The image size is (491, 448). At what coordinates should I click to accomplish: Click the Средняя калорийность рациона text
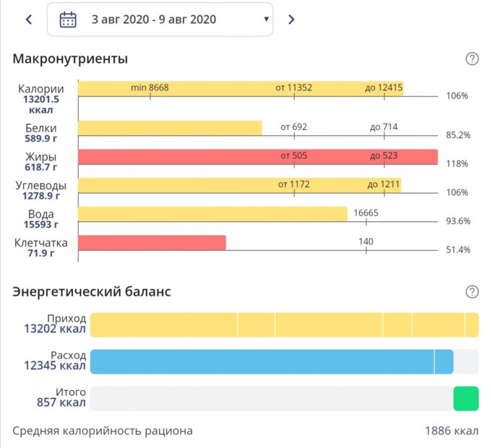coord(103,431)
